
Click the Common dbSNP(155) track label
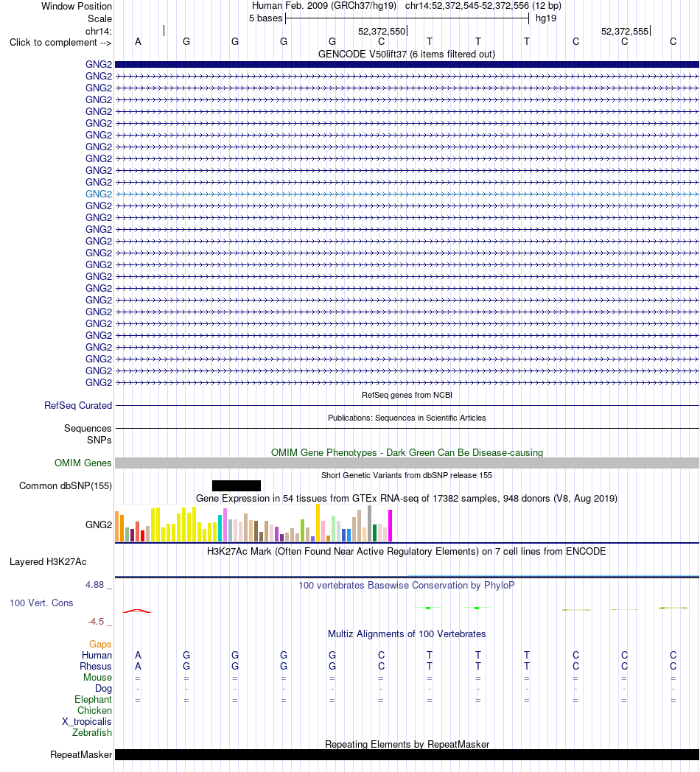click(66, 486)
